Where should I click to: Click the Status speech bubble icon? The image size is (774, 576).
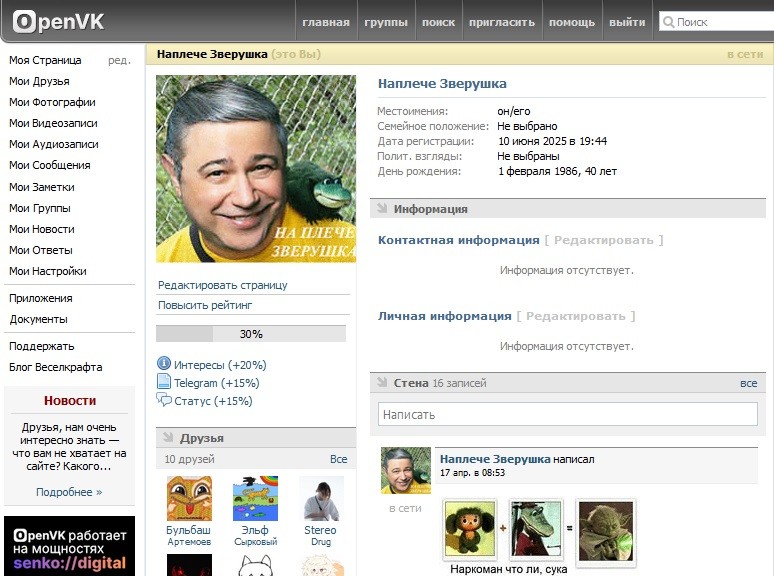164,400
